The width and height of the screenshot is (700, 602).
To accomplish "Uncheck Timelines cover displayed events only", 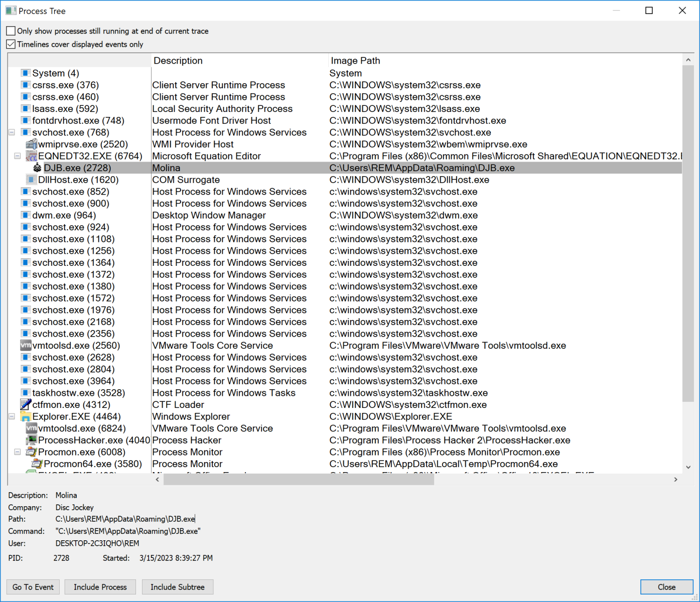I will pos(11,45).
